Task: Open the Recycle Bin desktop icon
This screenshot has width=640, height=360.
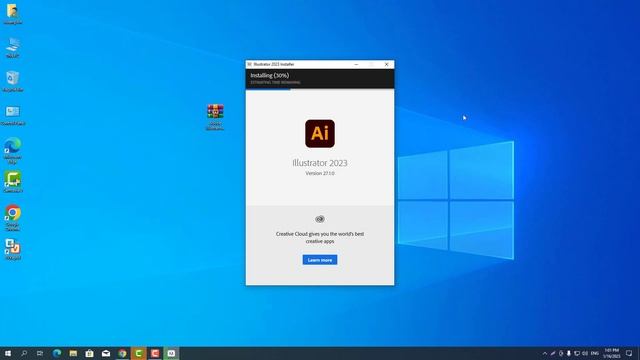Action: (x=13, y=81)
